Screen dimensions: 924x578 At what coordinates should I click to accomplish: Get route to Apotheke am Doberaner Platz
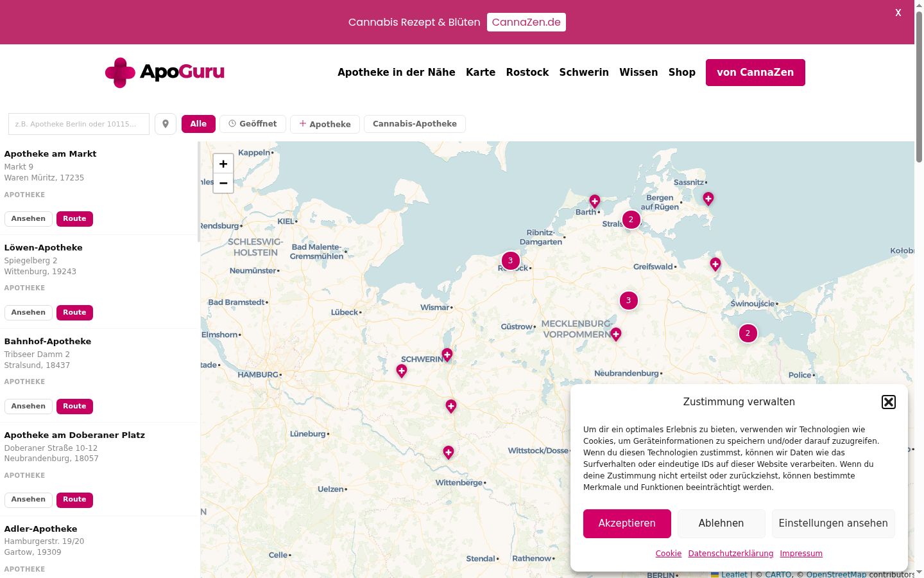click(74, 500)
